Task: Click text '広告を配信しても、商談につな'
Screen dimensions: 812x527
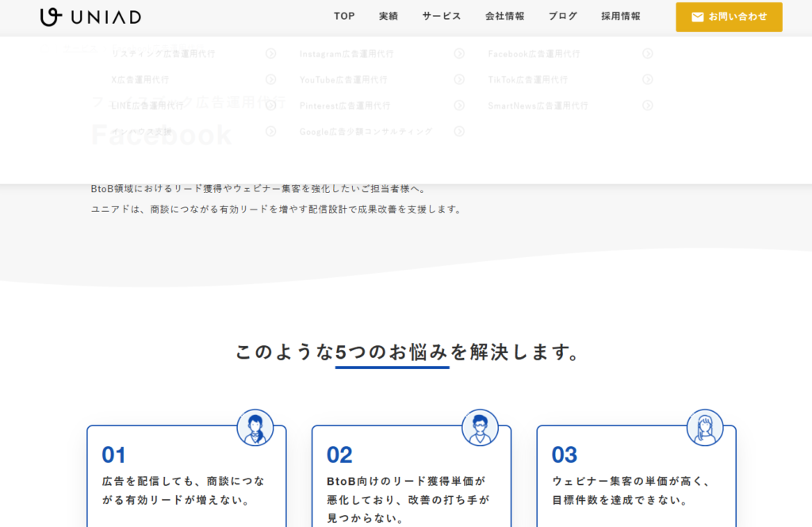Action: click(x=183, y=481)
